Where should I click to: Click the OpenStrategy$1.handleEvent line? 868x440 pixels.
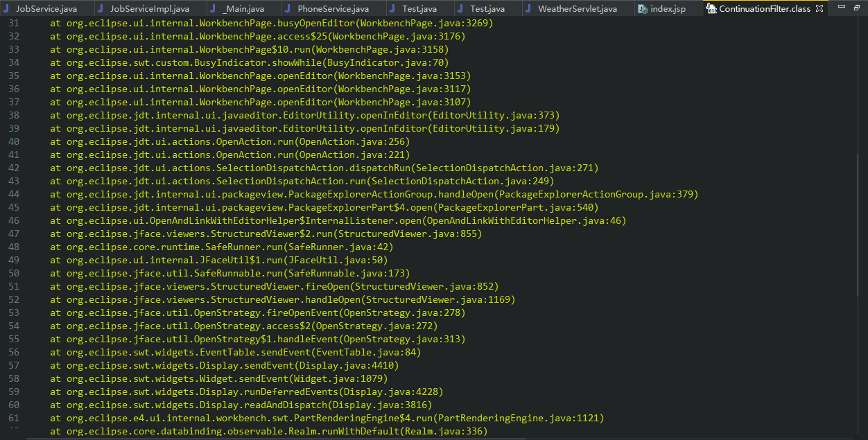(258, 339)
